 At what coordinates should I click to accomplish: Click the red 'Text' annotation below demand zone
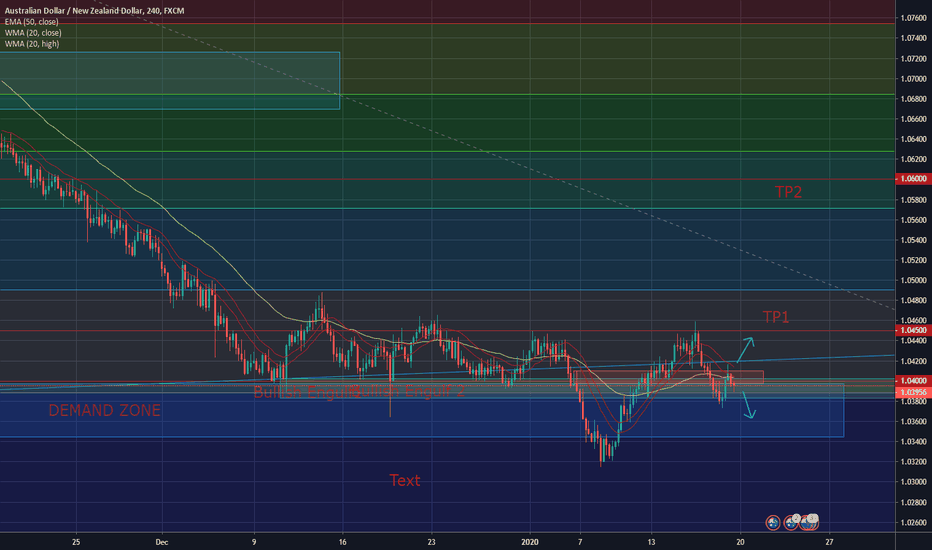(x=405, y=481)
